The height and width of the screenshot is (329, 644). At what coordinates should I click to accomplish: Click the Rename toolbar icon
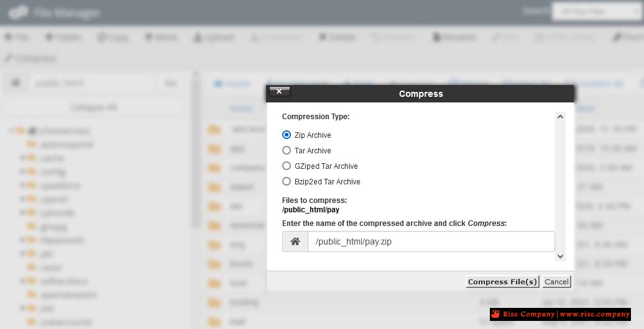tap(436, 37)
